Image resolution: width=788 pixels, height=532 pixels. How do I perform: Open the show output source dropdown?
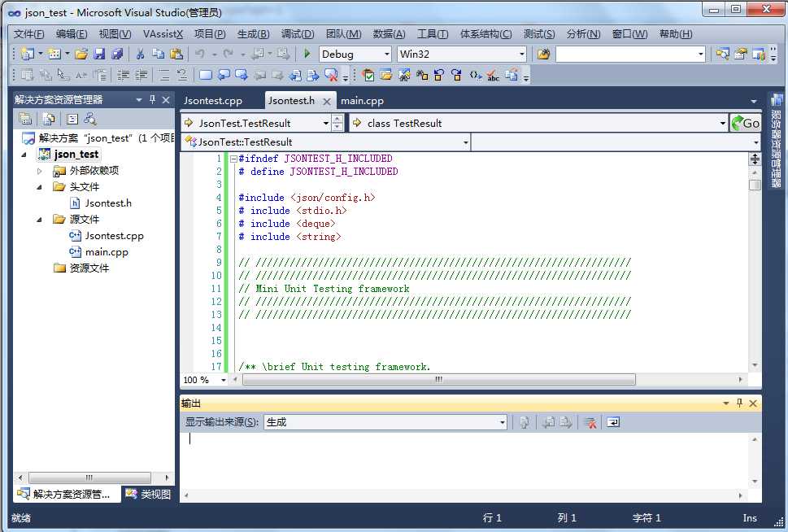502,422
